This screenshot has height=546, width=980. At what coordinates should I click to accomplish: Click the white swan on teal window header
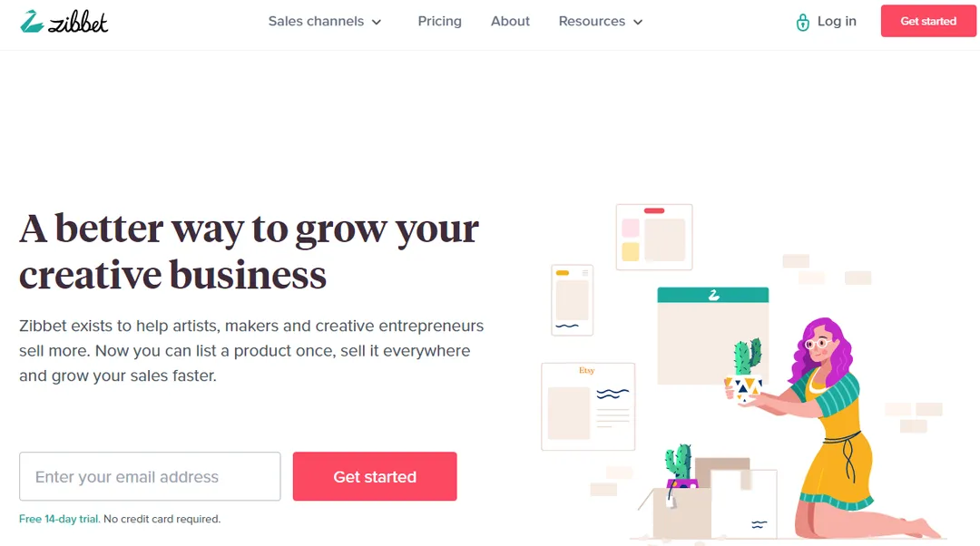713,295
